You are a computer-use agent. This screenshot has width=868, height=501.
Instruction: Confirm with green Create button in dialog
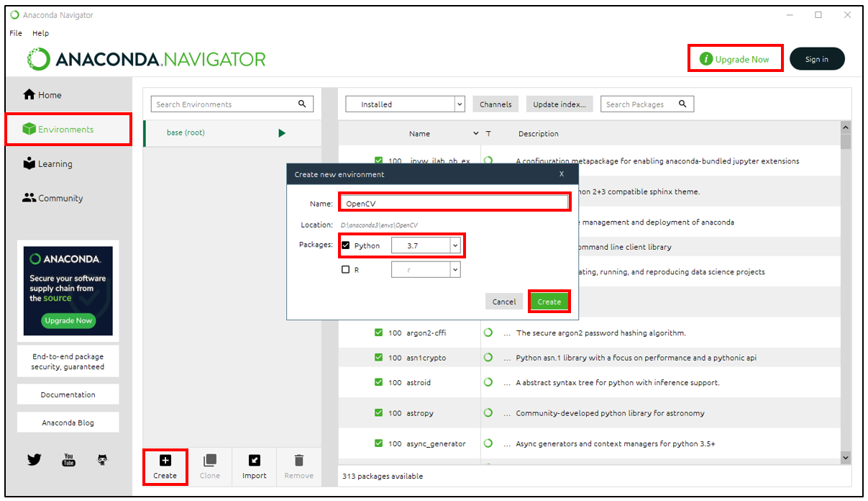point(549,302)
